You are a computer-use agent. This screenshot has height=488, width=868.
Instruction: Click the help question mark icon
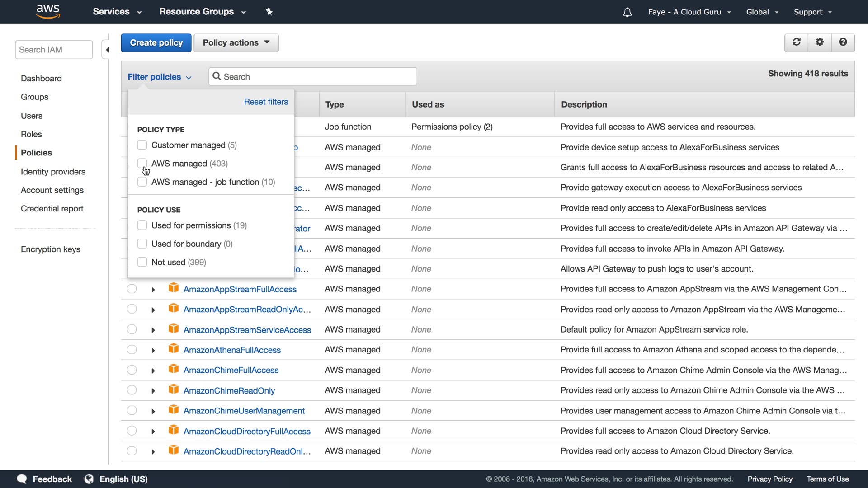[x=843, y=42]
